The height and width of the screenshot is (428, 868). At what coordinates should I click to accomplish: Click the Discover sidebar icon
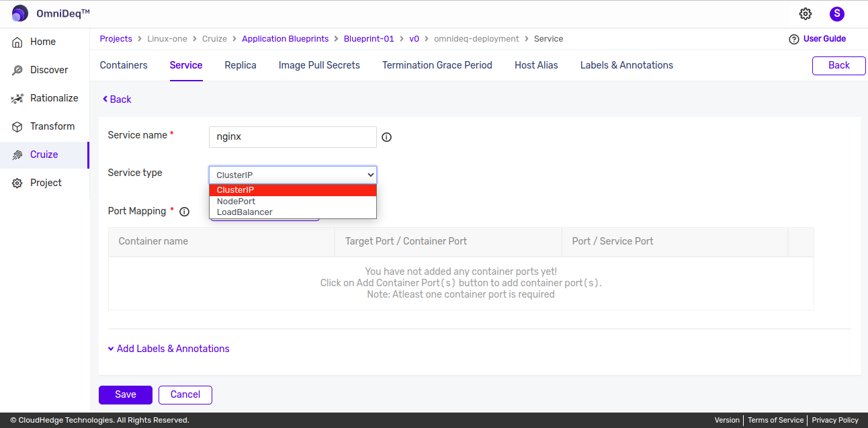[17, 70]
